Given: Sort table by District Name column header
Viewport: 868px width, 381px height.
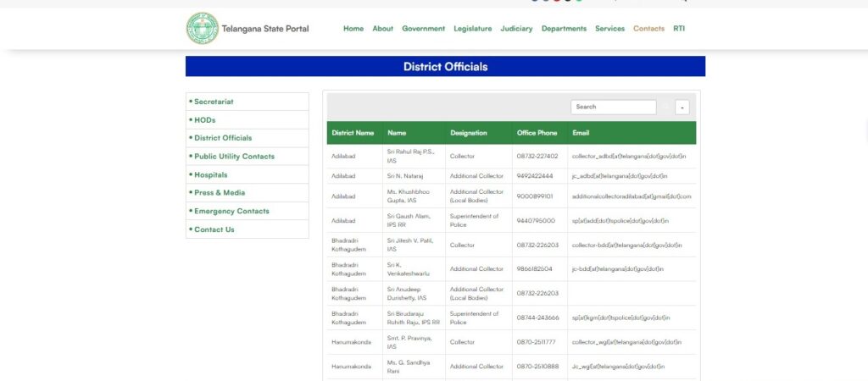Looking at the screenshot, I should [353, 133].
